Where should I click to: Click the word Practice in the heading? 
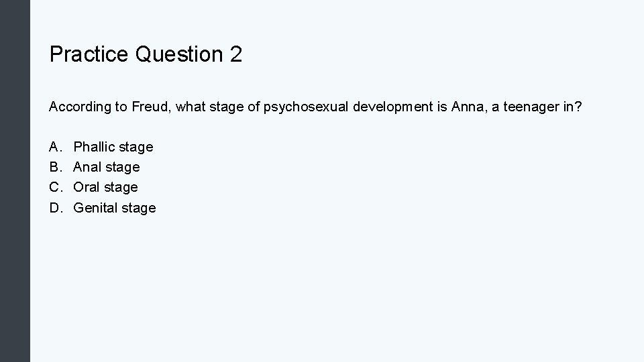[89, 54]
